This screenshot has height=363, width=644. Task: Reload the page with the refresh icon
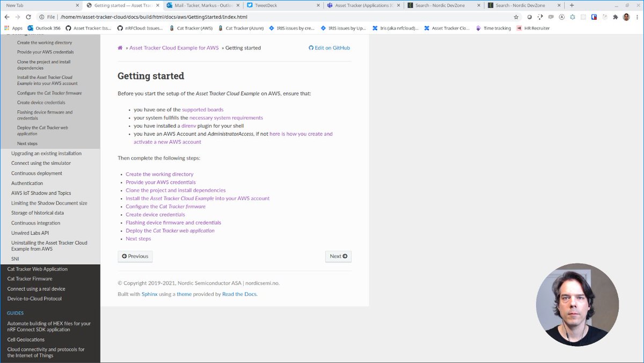(28, 17)
